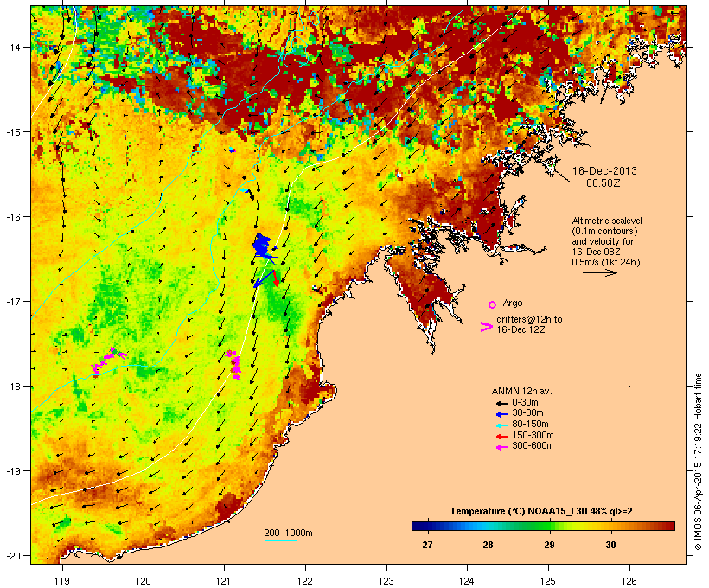Click the colorbar tick label 28
This screenshot has height=588, width=709.
pyautogui.click(x=488, y=545)
